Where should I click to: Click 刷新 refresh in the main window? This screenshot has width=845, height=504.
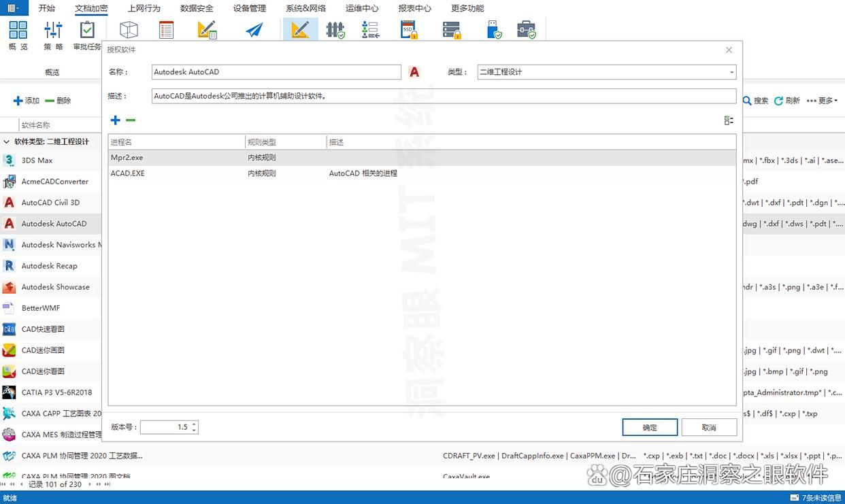787,101
